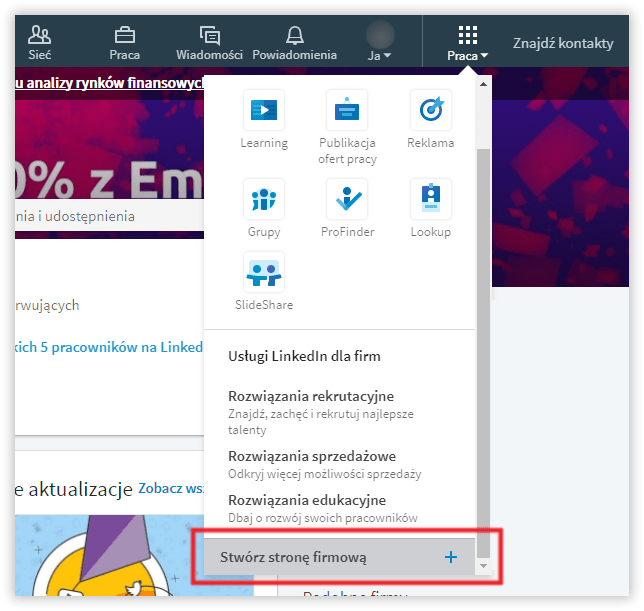Open the Reklama target icon
Image resolution: width=644 pixels, height=611 pixels.
coord(431,110)
